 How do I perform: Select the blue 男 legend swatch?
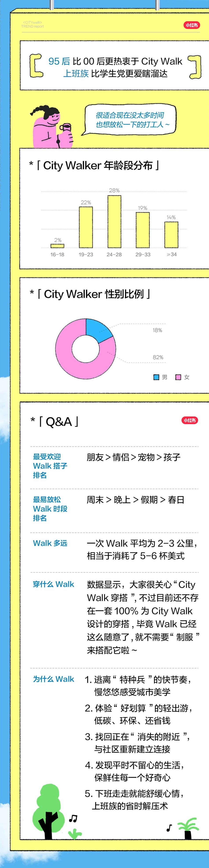pyautogui.click(x=156, y=377)
